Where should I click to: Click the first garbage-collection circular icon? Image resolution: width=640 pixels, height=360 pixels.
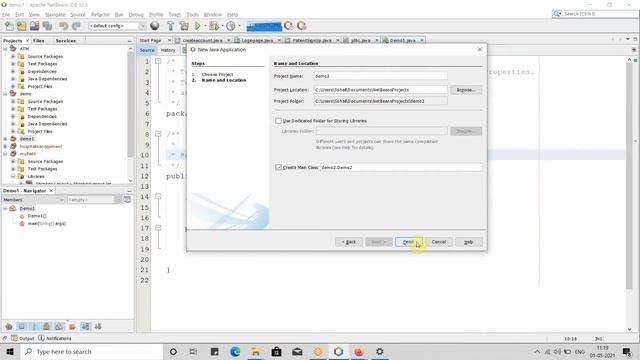289,26
